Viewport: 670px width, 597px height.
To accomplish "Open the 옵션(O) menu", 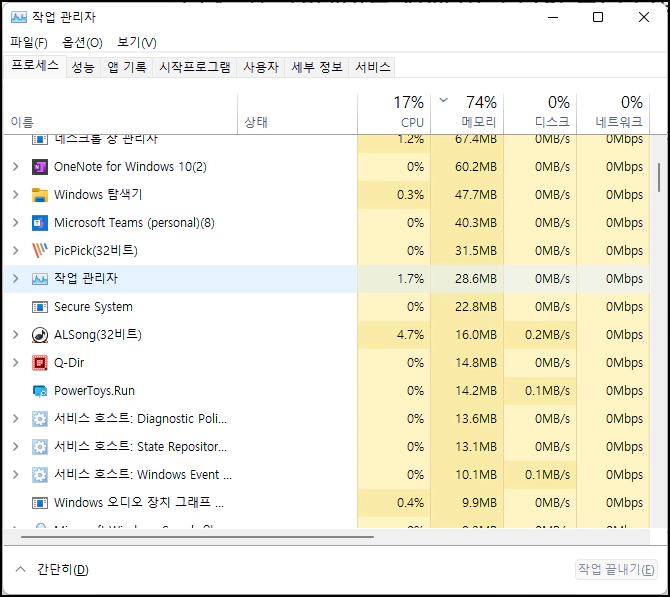I will [x=82, y=42].
